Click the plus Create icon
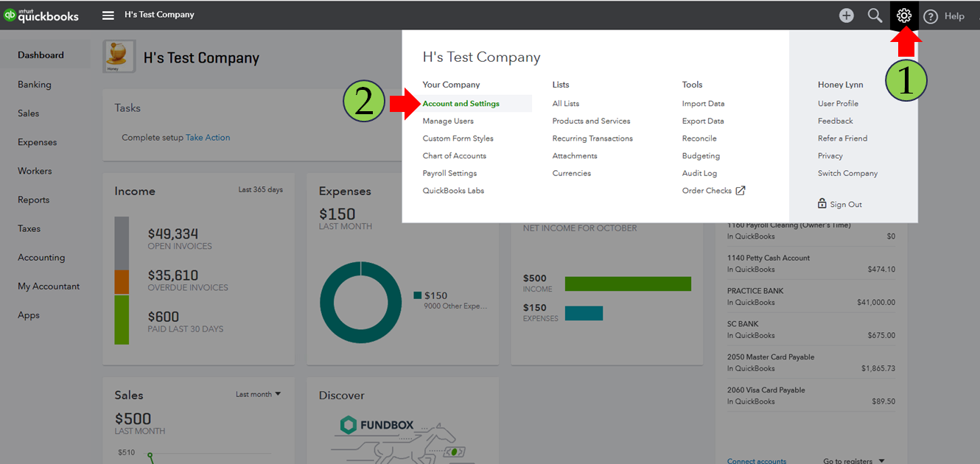 pyautogui.click(x=846, y=15)
